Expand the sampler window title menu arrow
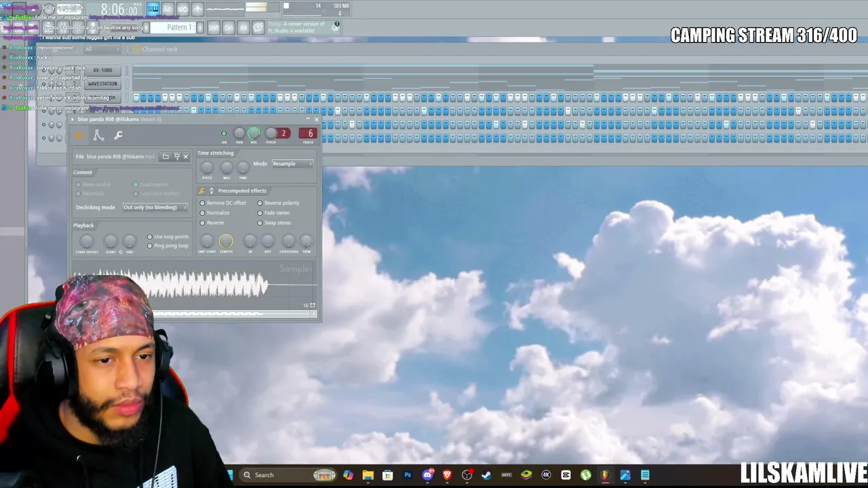This screenshot has height=488, width=868. 73,120
